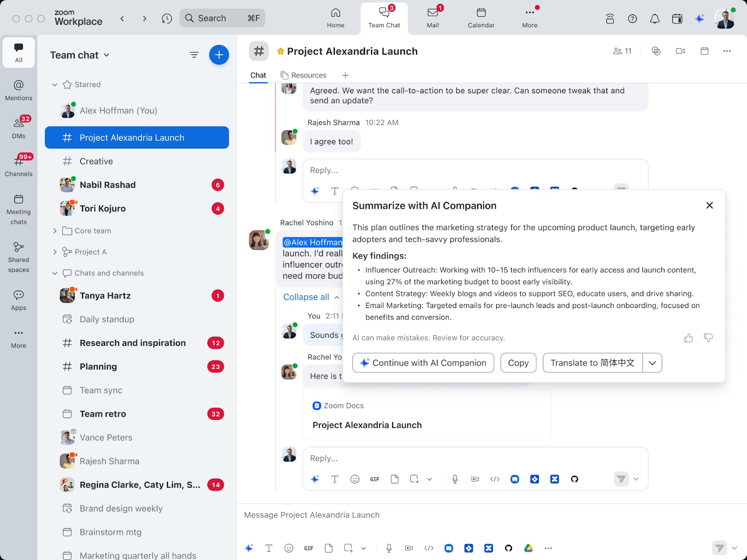Open Google Drive in the message toolbar

click(x=529, y=548)
